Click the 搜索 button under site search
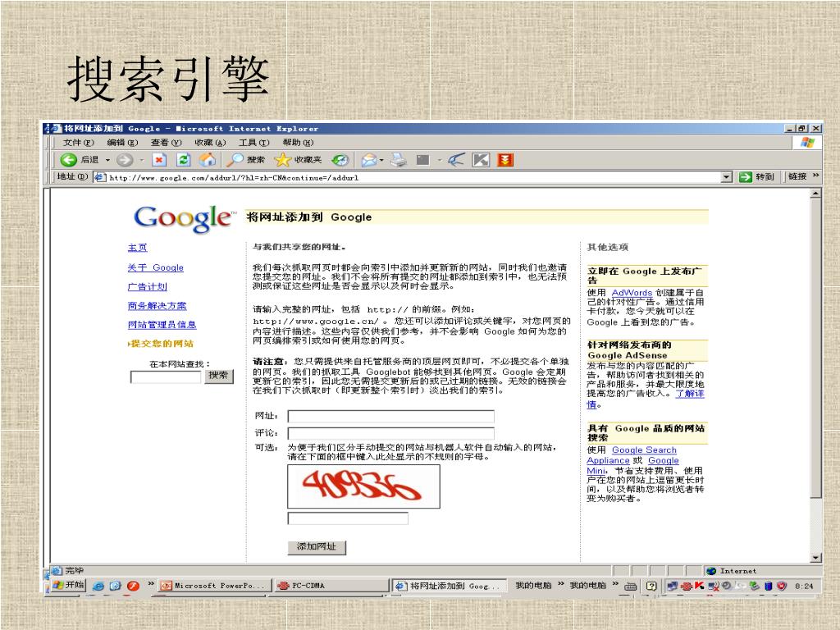840x630 pixels. 218,376
